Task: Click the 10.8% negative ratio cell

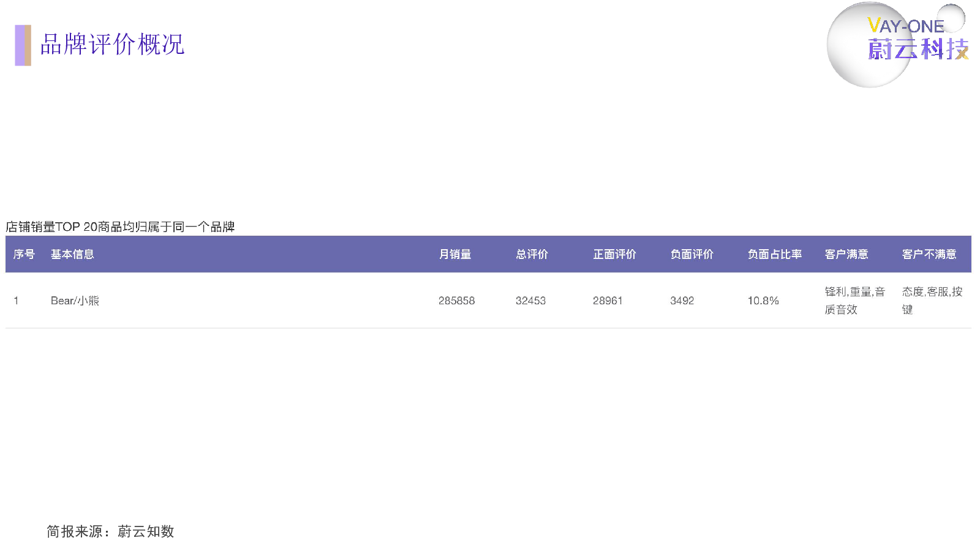Action: (763, 301)
